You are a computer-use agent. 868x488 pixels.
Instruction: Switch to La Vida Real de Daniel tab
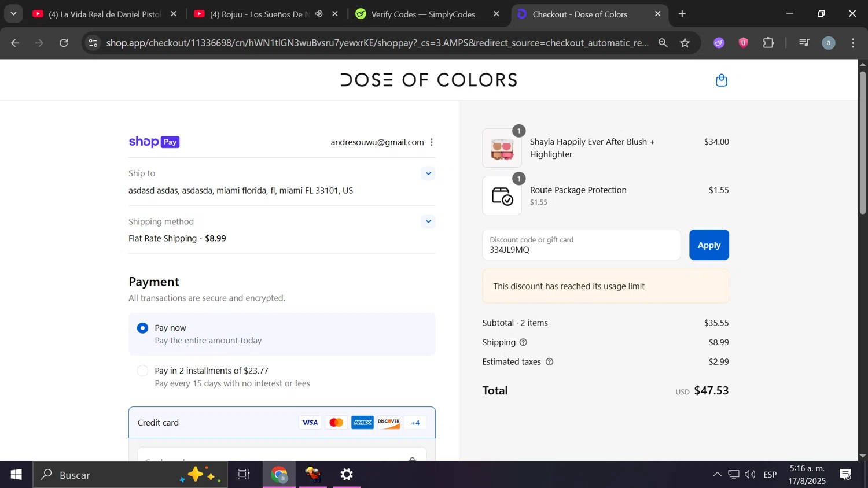105,14
